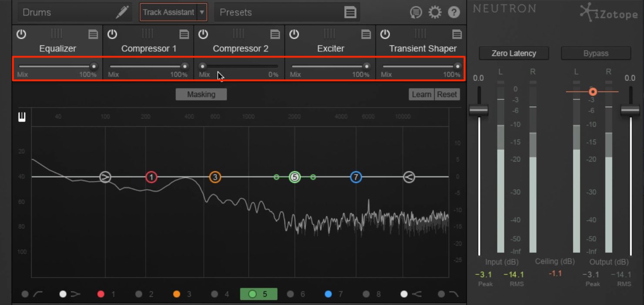The width and height of the screenshot is (644, 305).
Task: Click the Masking button
Action: click(201, 94)
